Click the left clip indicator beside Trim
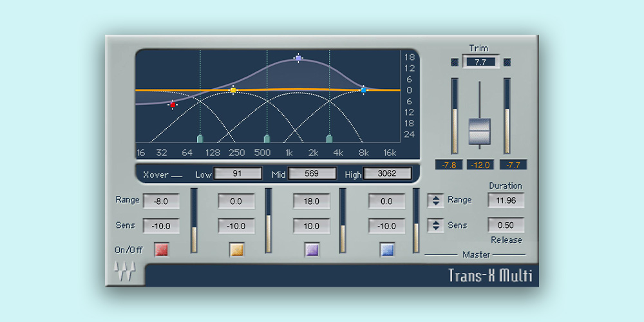The width and height of the screenshot is (644, 322). click(x=455, y=62)
